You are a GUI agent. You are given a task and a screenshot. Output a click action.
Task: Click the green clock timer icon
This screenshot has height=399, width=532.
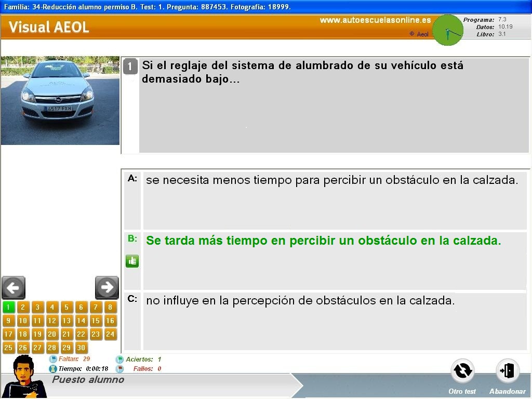pyautogui.click(x=447, y=30)
